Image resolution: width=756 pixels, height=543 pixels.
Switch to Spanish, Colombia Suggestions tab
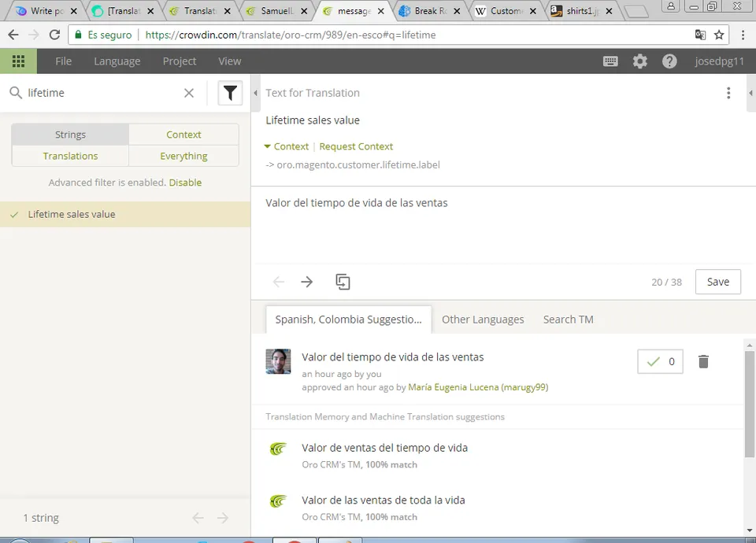(x=349, y=320)
